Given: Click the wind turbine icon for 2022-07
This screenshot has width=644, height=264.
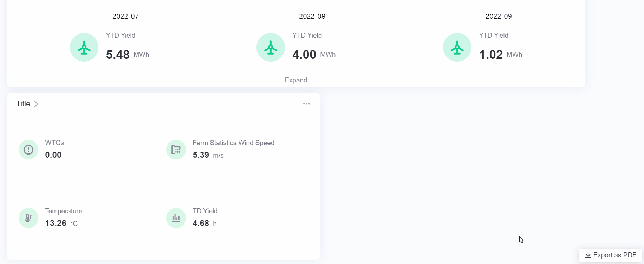Looking at the screenshot, I should (84, 48).
